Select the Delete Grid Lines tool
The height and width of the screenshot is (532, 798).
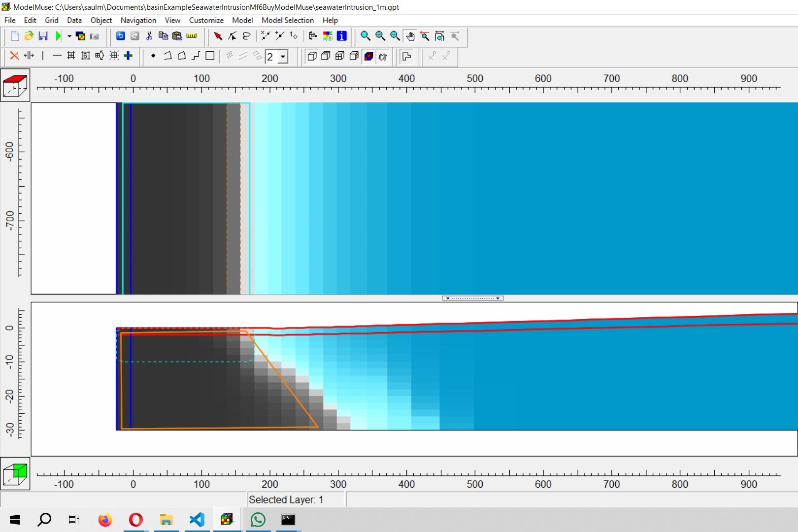coord(14,56)
